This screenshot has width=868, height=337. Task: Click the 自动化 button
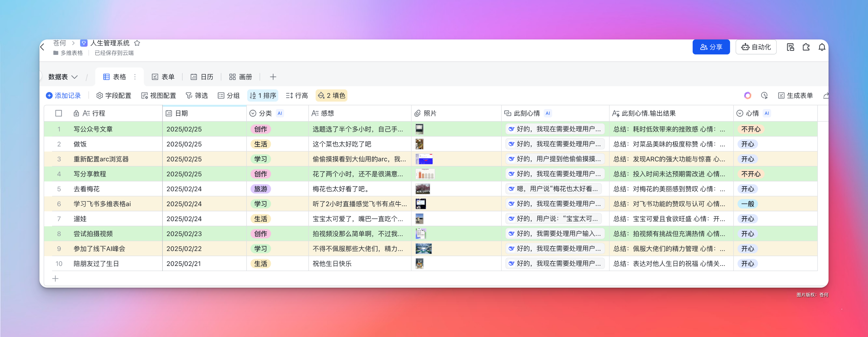pyautogui.click(x=756, y=47)
